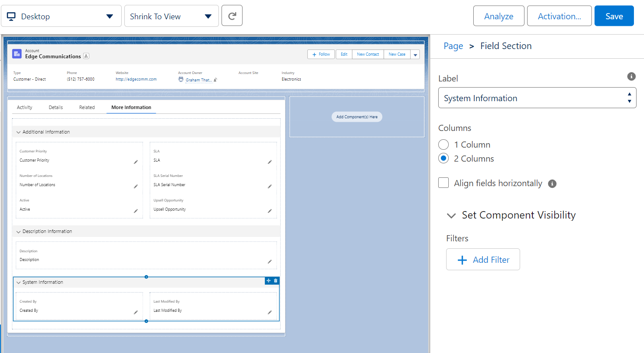Click the change owner icon next to Graham

[215, 80]
